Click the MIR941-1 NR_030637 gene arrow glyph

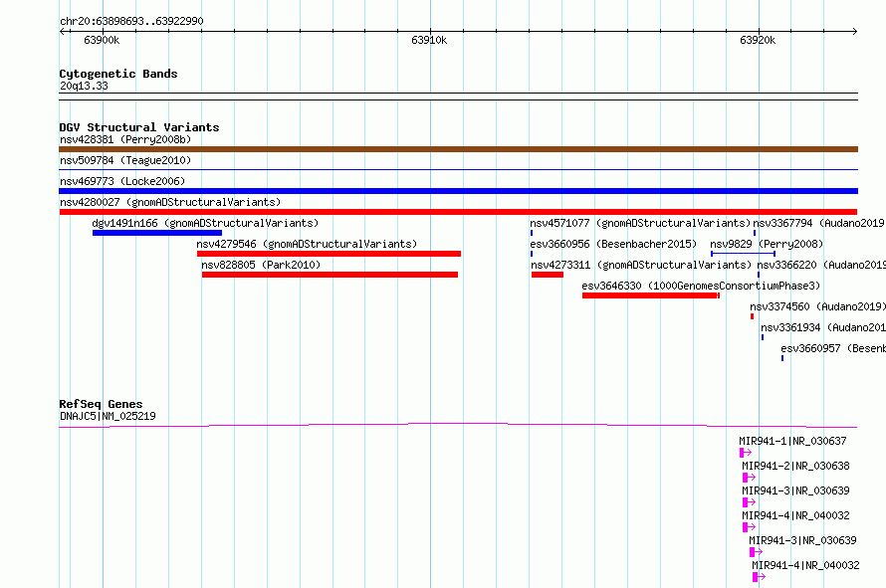[746, 453]
